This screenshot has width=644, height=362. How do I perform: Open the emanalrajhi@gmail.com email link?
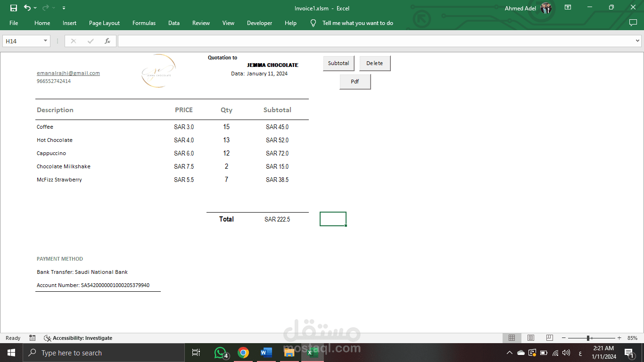[68, 73]
